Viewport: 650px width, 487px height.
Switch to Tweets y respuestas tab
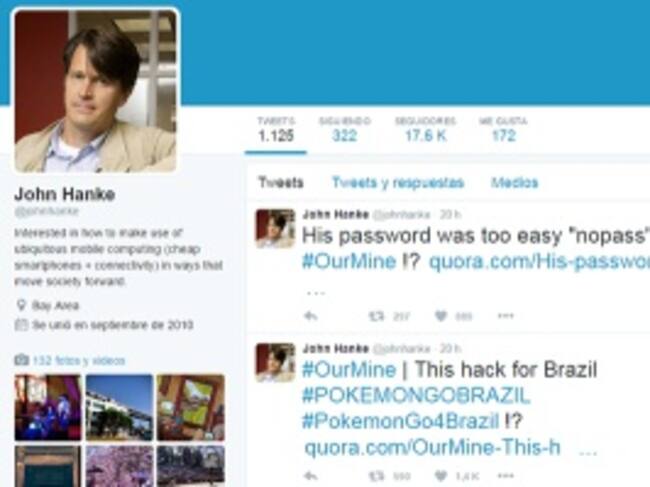(398, 182)
